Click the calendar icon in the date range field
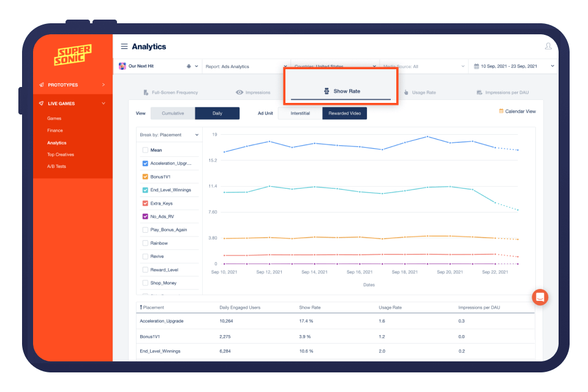 [x=476, y=66]
